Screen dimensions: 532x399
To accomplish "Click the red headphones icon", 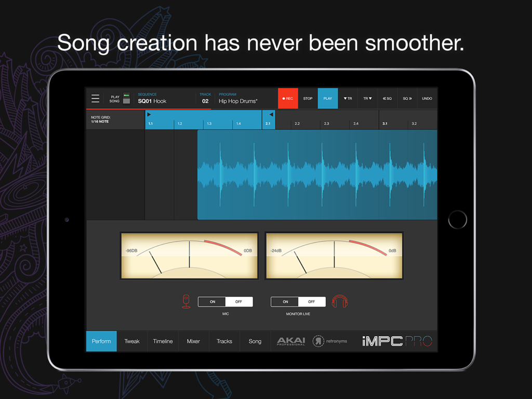I will (340, 301).
